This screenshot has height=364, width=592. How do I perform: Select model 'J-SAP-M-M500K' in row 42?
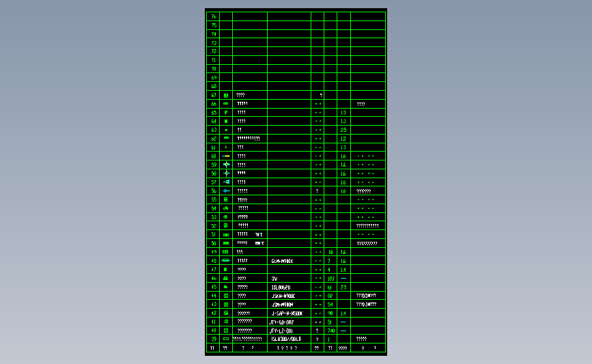click(x=287, y=313)
